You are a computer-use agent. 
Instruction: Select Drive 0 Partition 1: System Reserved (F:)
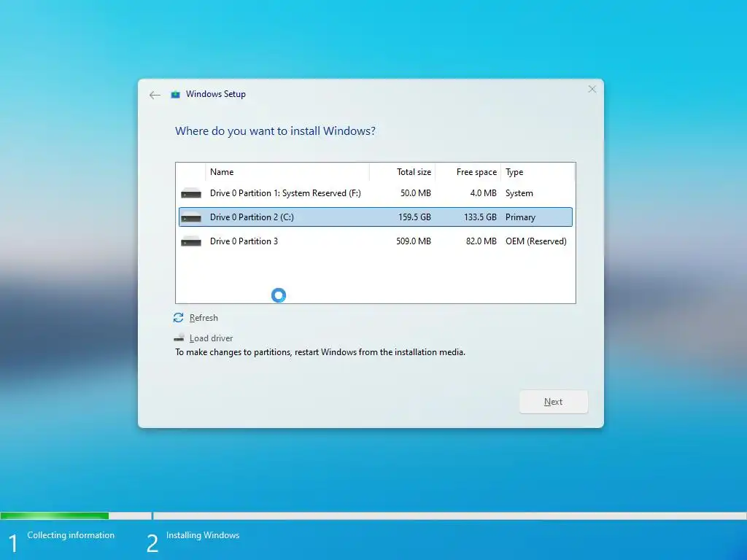point(376,192)
